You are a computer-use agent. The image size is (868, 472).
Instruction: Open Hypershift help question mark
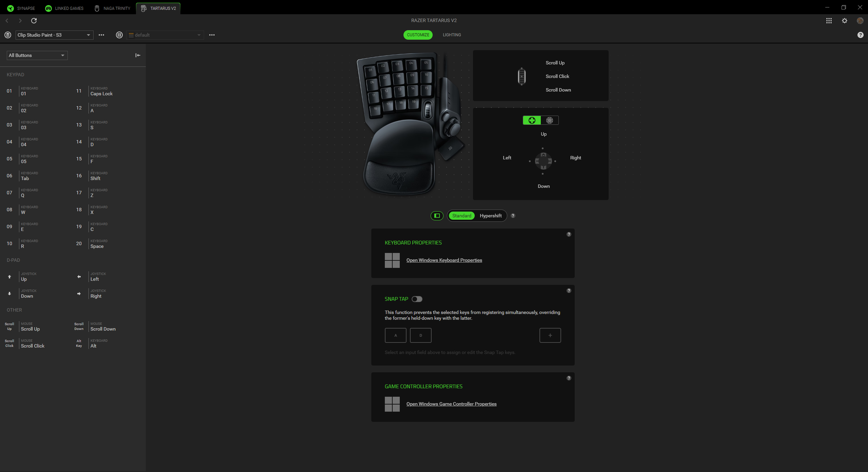click(513, 216)
